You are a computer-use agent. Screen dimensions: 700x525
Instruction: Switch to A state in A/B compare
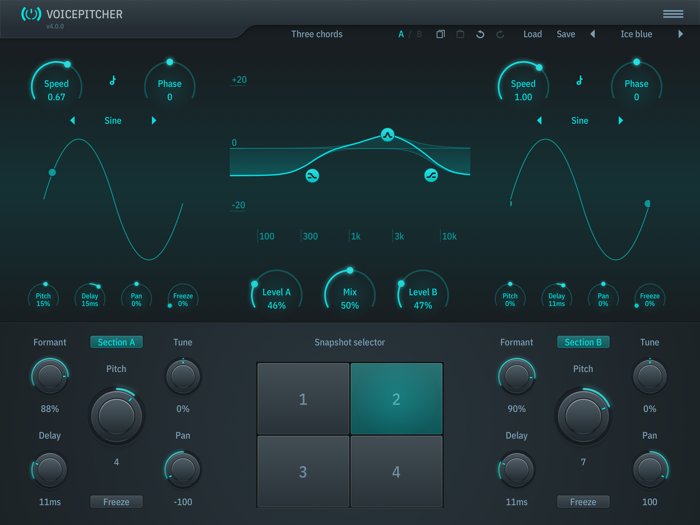(x=402, y=34)
